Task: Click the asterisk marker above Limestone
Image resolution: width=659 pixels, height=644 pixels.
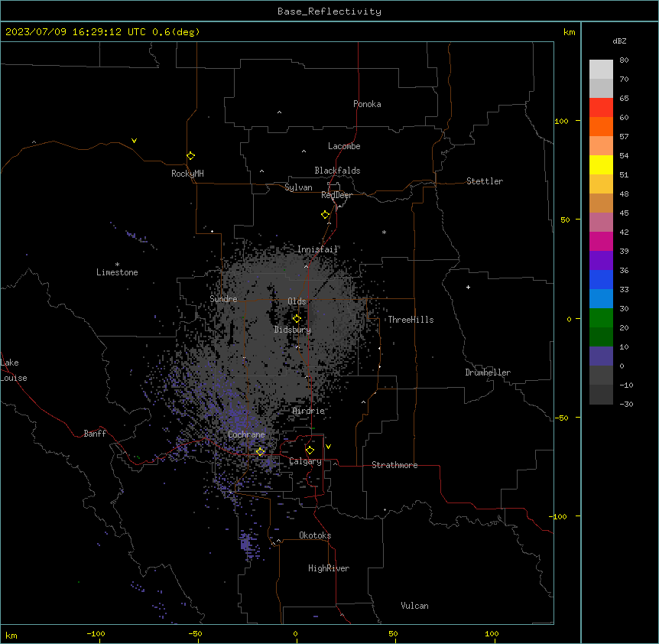Action: point(117,265)
